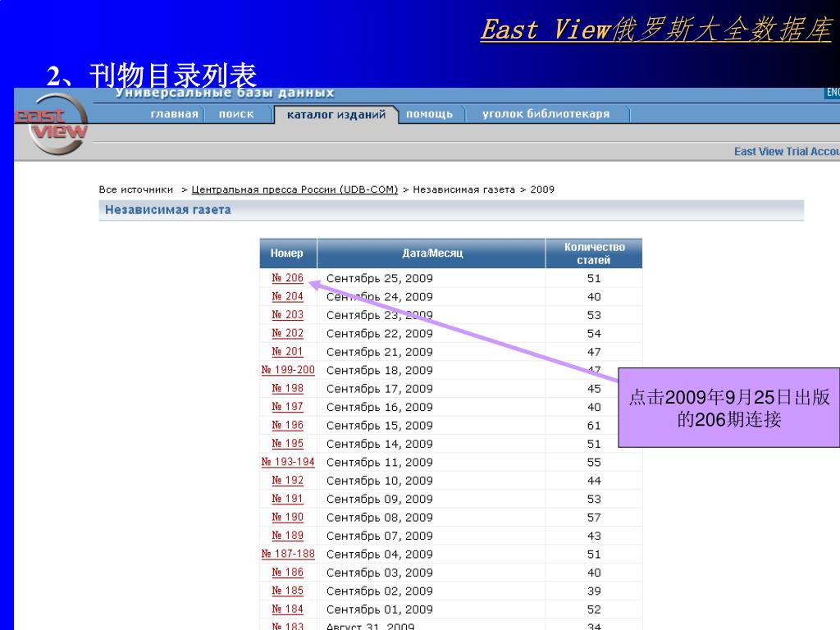Click the date Сентябрь 04, 2009

click(x=380, y=555)
